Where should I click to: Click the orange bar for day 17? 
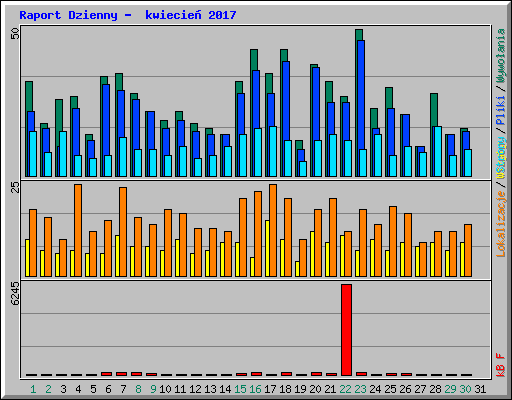(x=273, y=230)
